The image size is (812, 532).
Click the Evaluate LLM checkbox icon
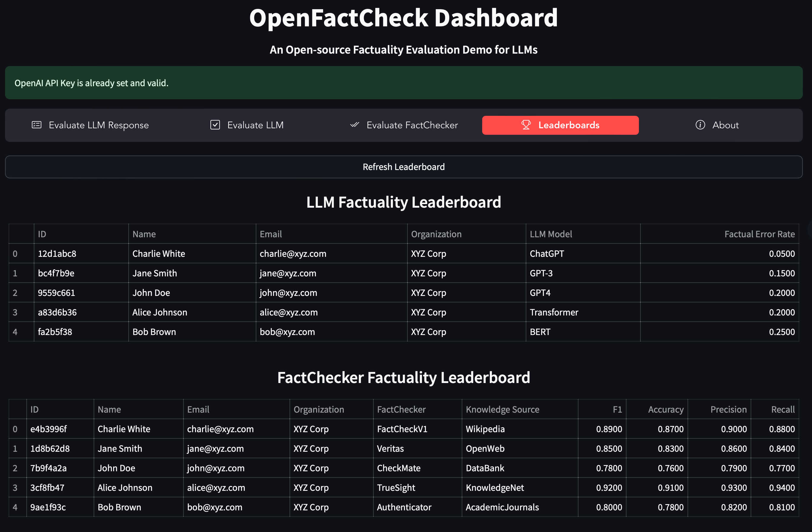tap(215, 125)
